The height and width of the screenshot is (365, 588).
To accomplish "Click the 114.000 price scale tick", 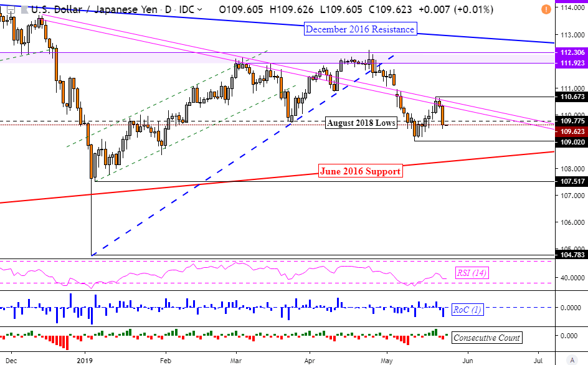I will coord(572,7).
